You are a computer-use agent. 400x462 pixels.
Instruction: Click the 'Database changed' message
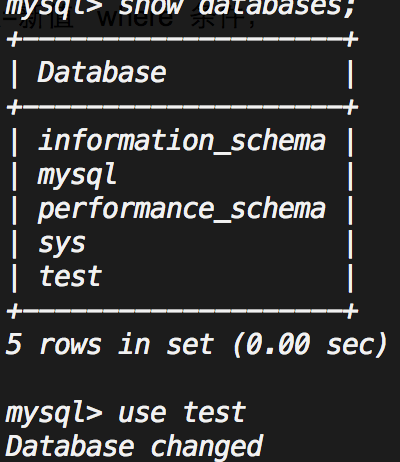(134, 447)
